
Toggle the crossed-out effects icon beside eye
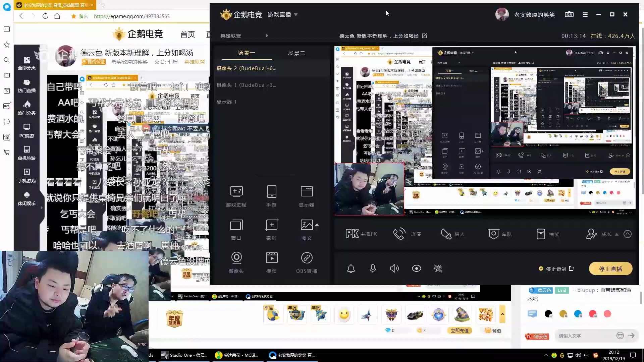tap(438, 268)
